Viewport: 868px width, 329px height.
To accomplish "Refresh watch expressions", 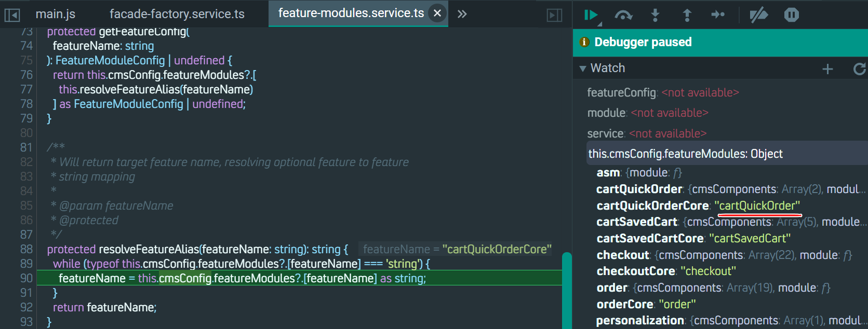I will (x=859, y=68).
